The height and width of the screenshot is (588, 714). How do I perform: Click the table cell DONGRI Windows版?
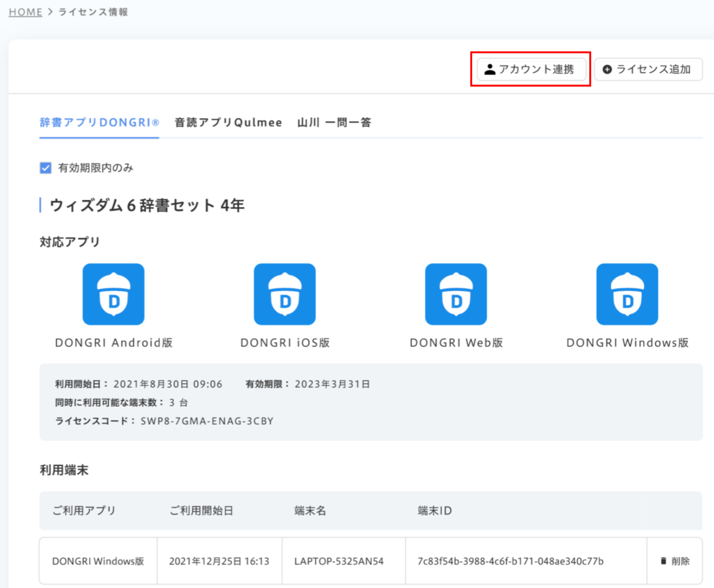coord(98,561)
